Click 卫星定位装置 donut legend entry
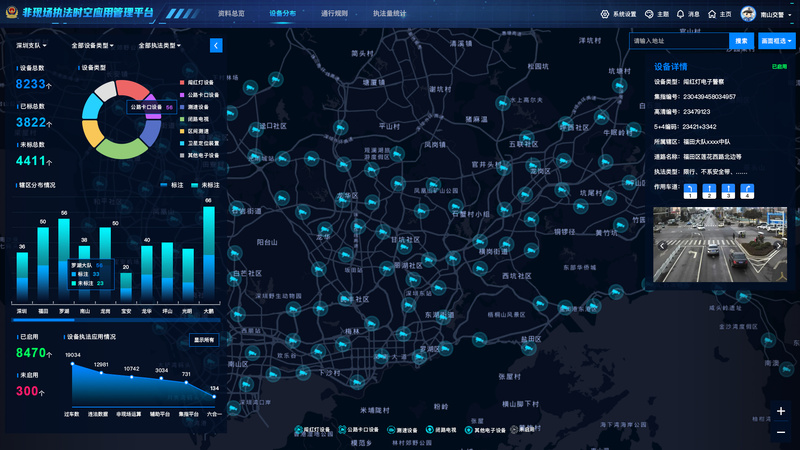The height and width of the screenshot is (450, 800). click(199, 143)
